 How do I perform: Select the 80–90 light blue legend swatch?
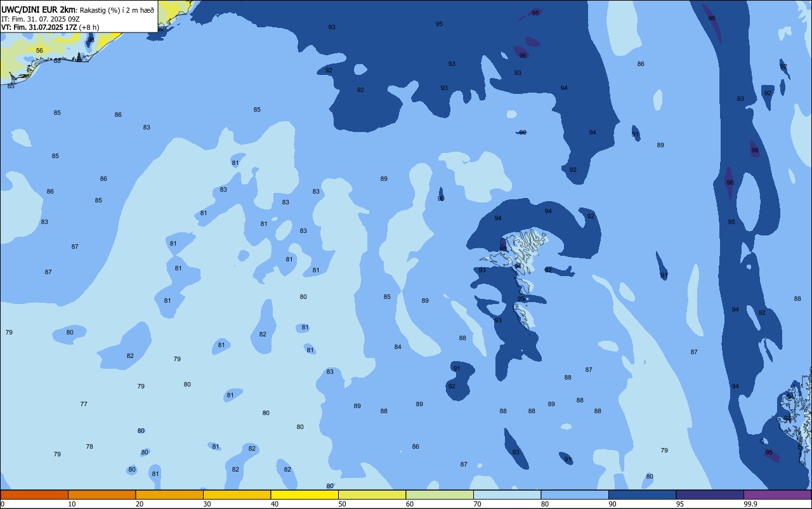[575, 494]
